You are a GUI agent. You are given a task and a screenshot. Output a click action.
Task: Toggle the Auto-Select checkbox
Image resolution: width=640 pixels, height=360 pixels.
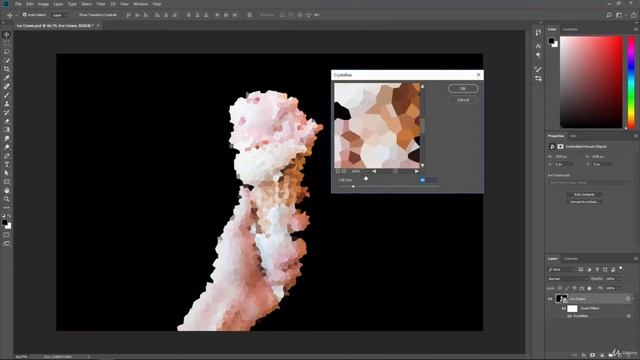pyautogui.click(x=24, y=15)
